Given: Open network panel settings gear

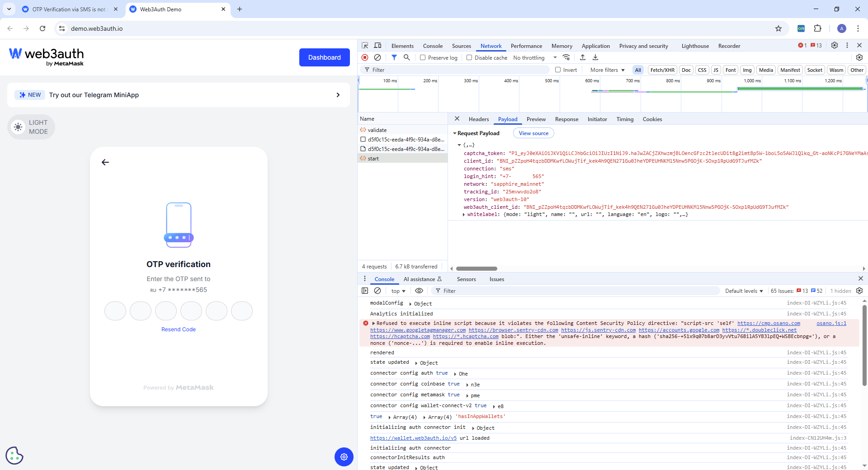Looking at the screenshot, I should pyautogui.click(x=859, y=57).
